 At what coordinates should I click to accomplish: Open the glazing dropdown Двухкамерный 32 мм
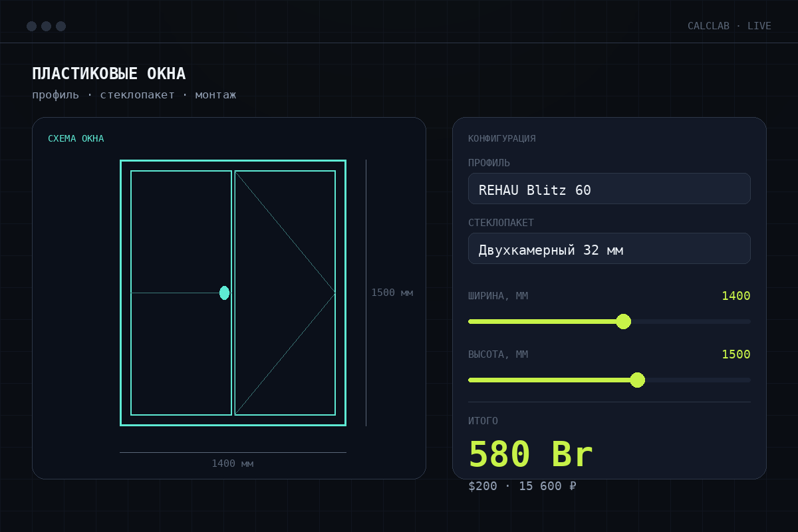click(x=609, y=249)
